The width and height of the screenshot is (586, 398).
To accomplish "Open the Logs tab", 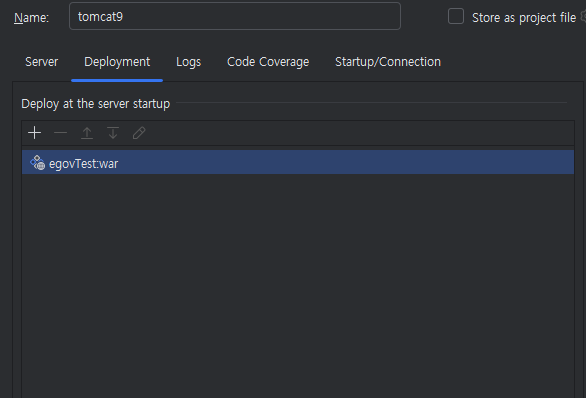I will point(188,62).
